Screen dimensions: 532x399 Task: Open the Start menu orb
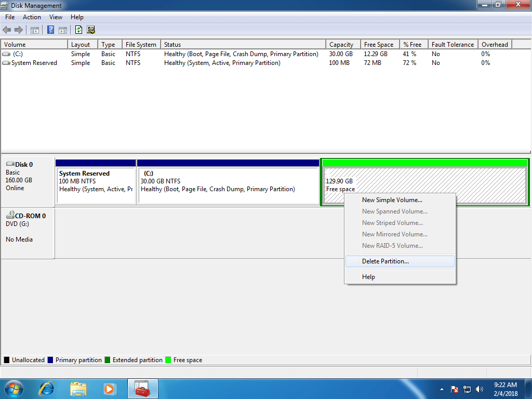click(13, 389)
